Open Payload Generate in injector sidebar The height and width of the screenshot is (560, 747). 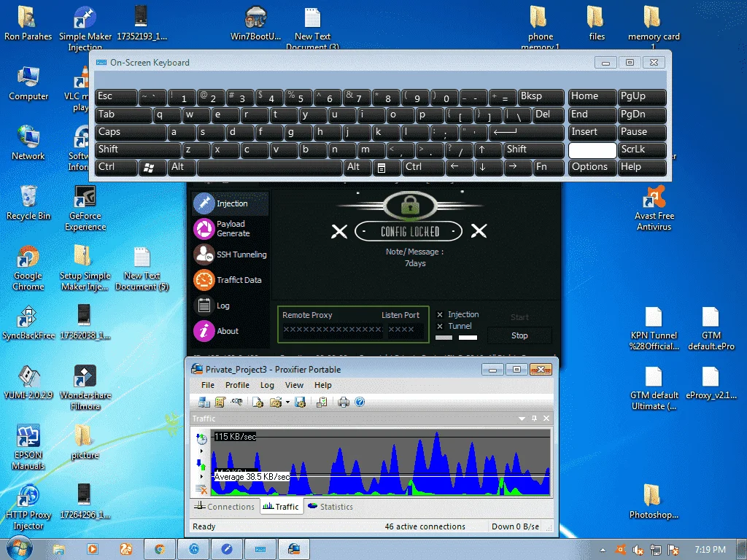[231, 228]
